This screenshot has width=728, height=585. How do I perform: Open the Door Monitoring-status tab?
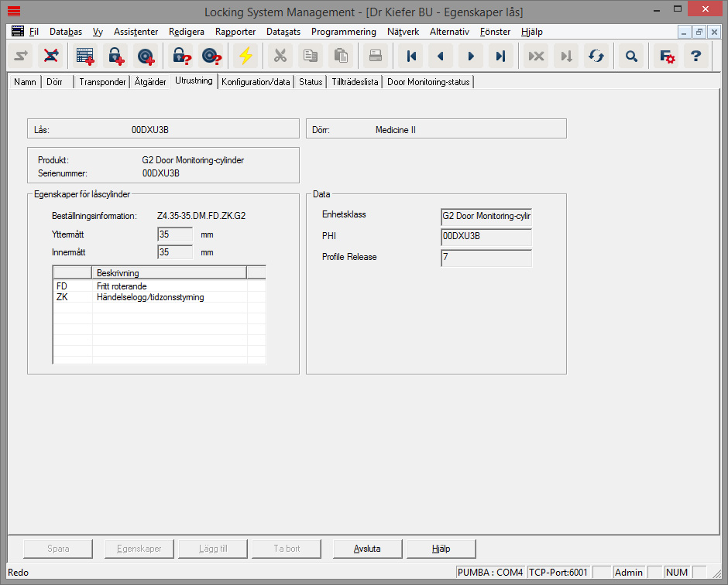pos(428,82)
